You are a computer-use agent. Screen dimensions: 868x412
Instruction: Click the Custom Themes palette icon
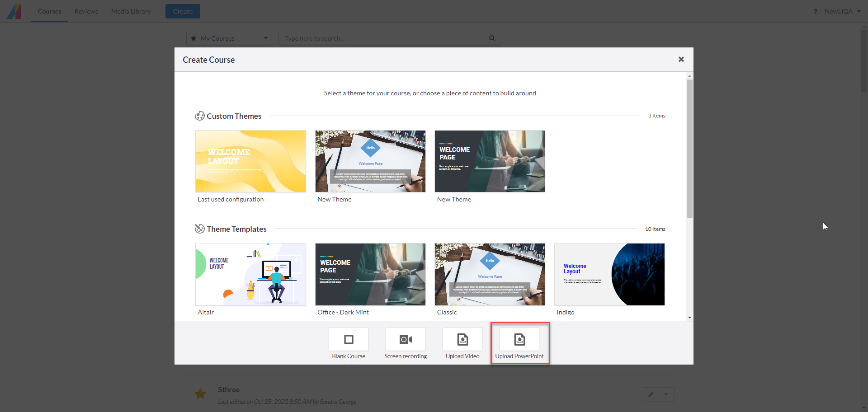coord(199,116)
